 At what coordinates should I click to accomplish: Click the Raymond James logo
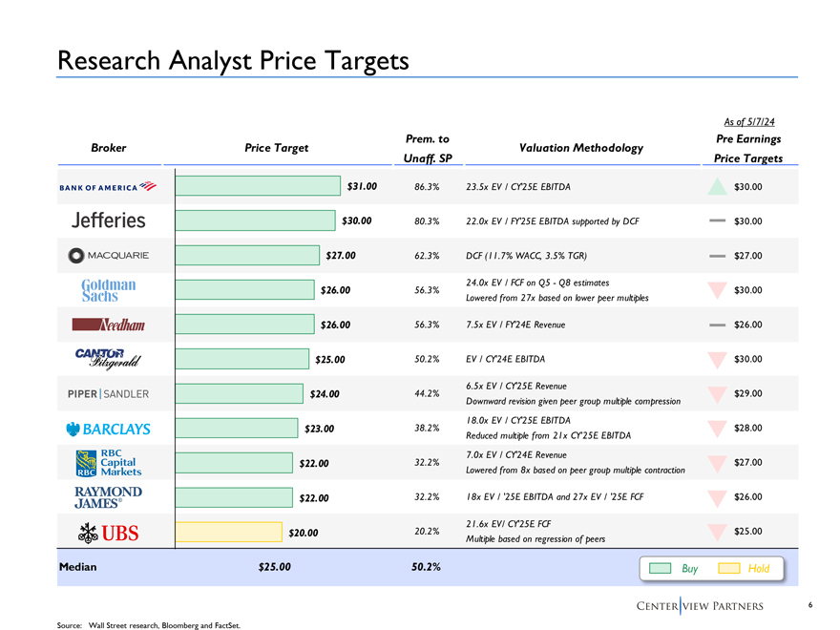(108, 496)
